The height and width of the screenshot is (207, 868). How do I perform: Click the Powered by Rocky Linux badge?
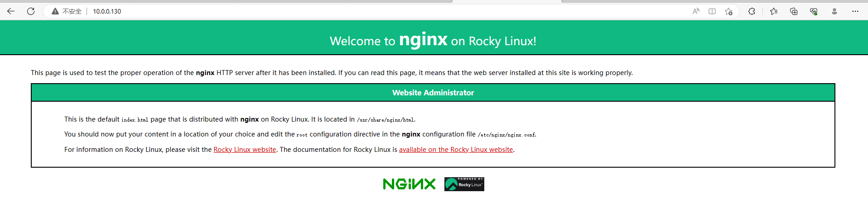click(464, 184)
